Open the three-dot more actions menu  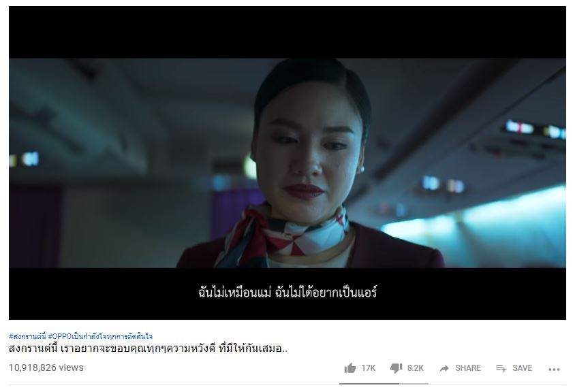(x=554, y=370)
